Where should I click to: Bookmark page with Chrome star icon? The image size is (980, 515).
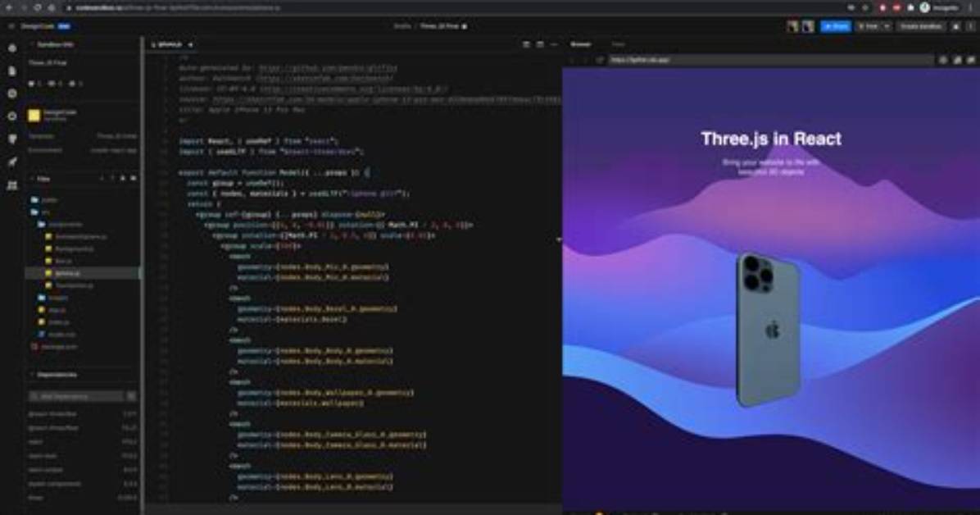click(865, 7)
